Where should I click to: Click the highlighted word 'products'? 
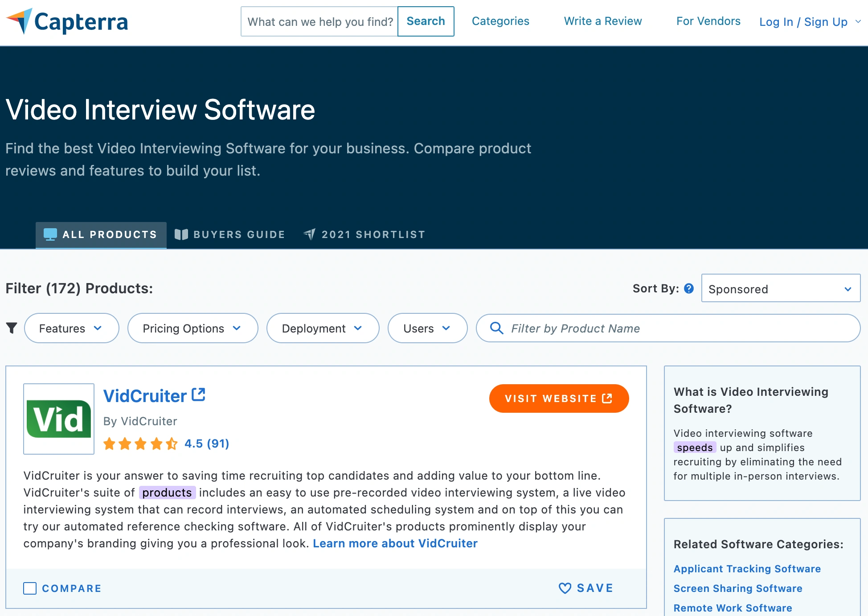[167, 493]
